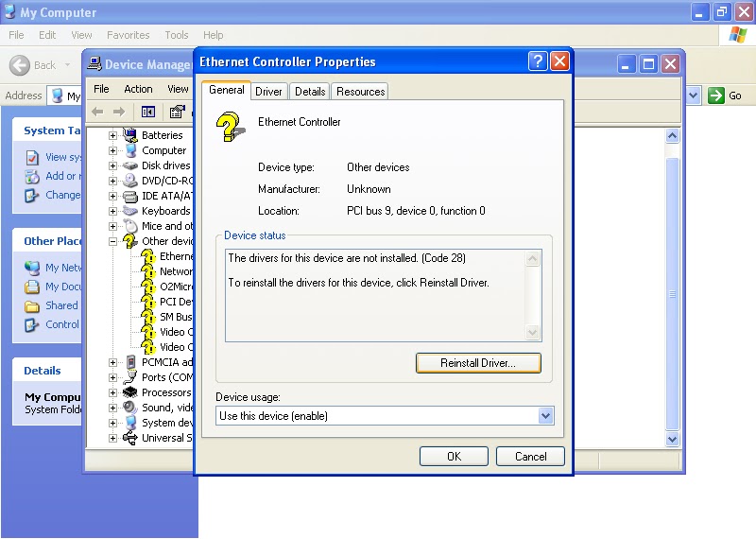Select the Ethernet unknown device icon in tree
This screenshot has height=539, width=756.
click(148, 256)
